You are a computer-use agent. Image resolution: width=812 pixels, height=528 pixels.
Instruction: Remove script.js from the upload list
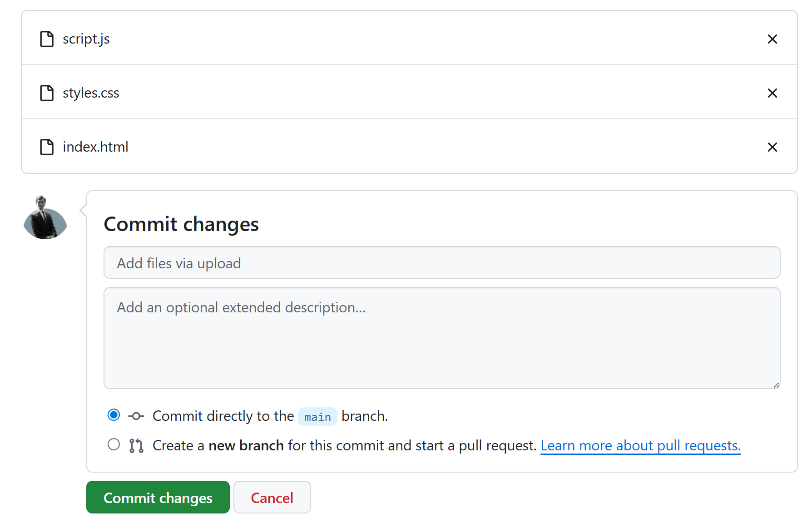point(772,39)
